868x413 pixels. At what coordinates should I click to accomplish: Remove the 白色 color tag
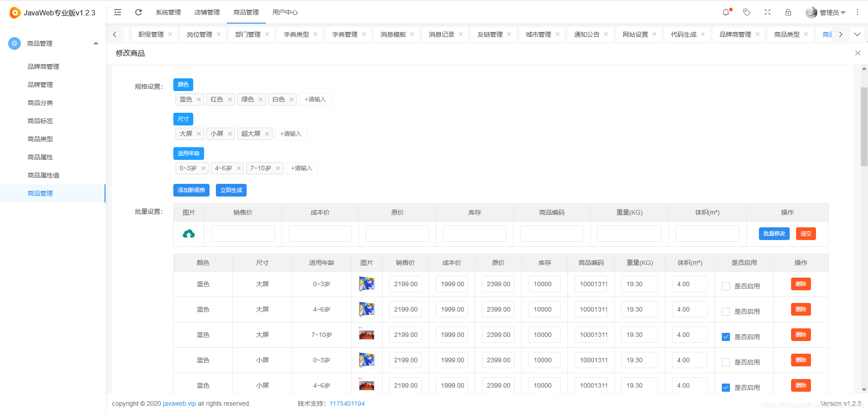pos(291,99)
